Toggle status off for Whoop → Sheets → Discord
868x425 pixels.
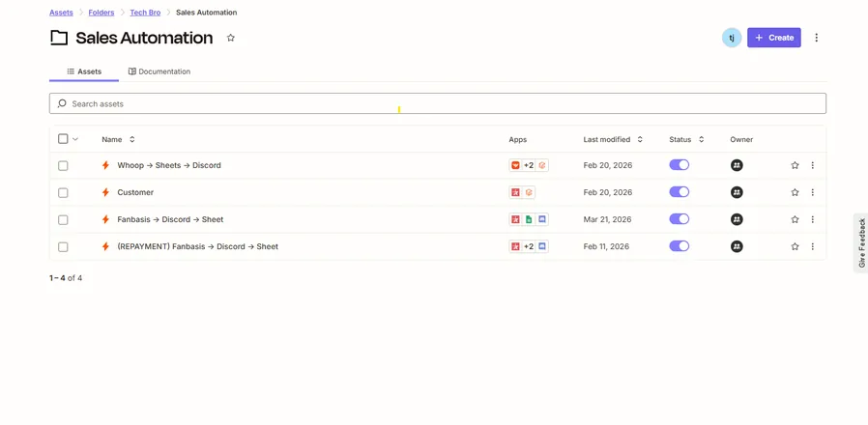click(680, 165)
